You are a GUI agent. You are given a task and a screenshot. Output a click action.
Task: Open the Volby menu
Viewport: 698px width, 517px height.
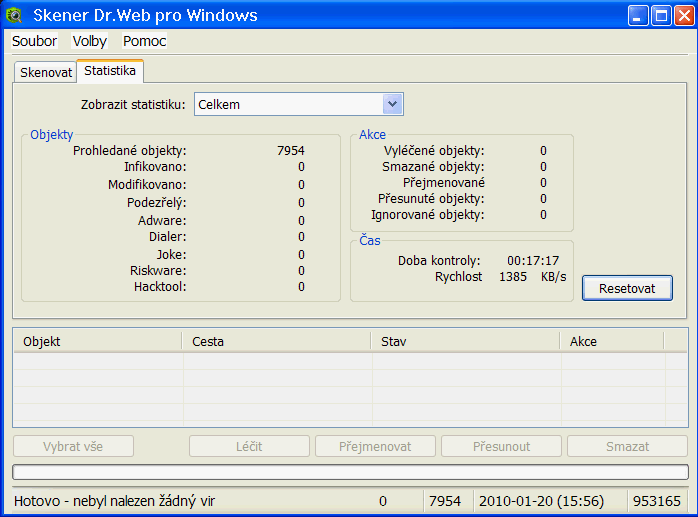(90, 41)
